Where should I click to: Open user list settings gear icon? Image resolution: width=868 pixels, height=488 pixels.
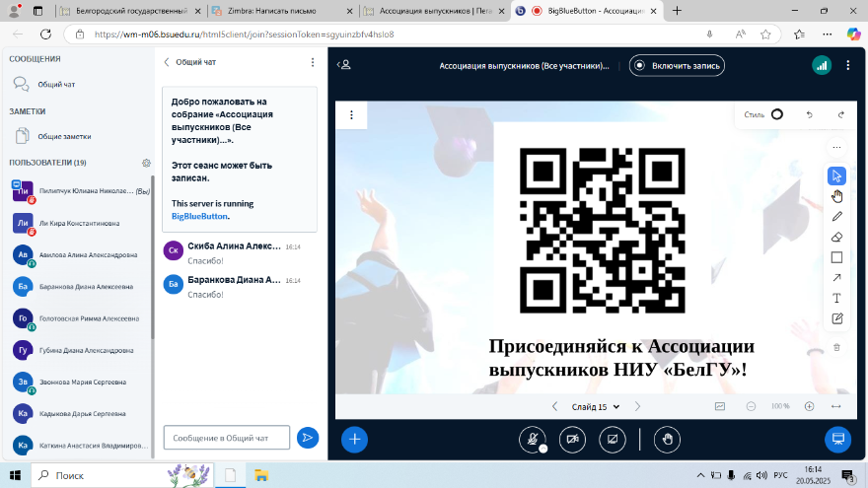click(146, 163)
